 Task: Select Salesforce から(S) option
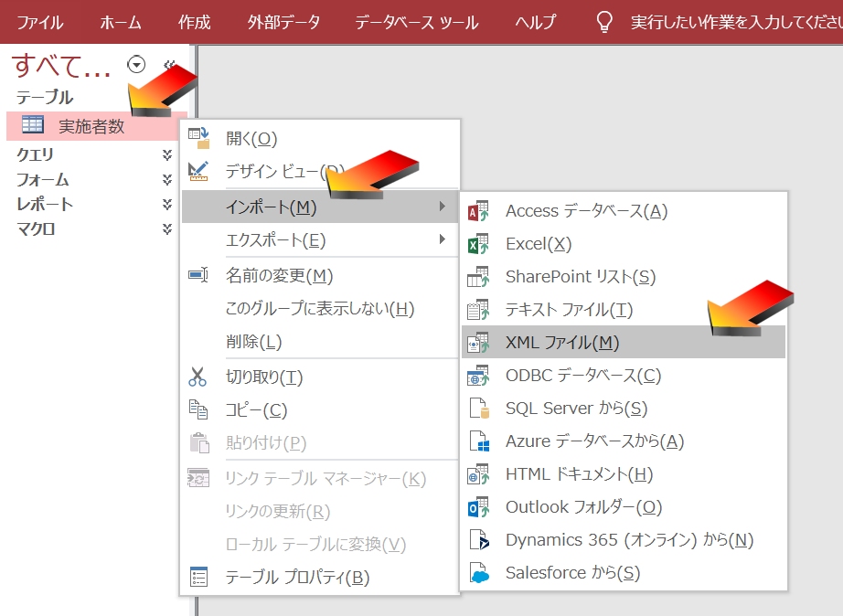(624, 573)
